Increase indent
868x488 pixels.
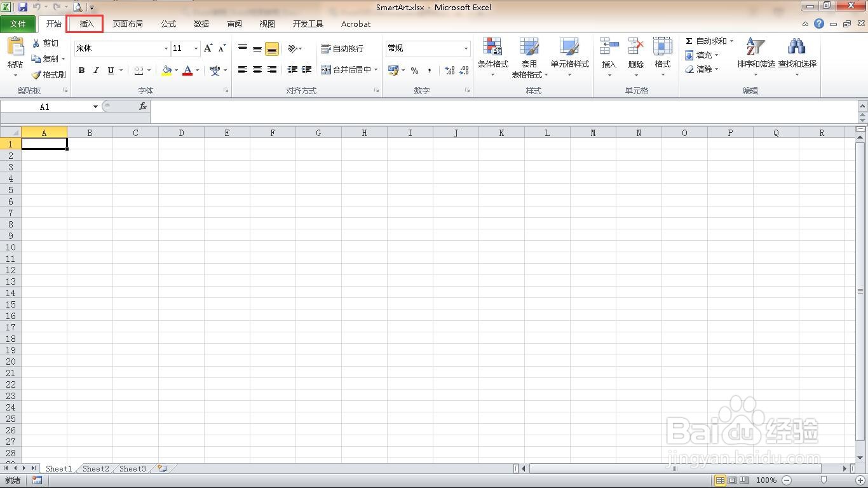click(307, 70)
